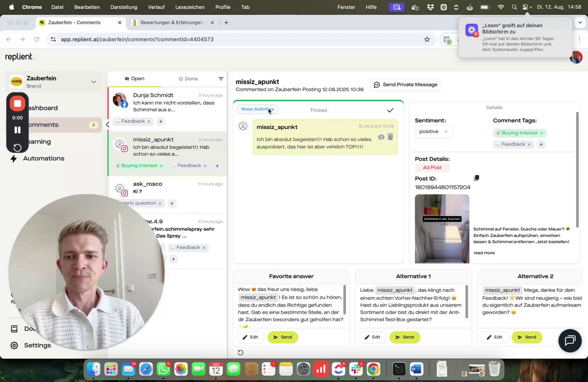Add tag to ask_rosco comment

171,203
